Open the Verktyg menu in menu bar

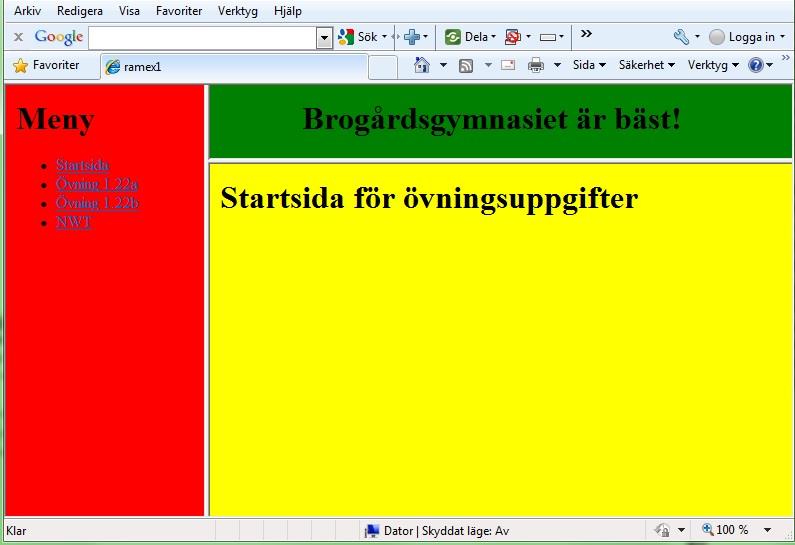click(238, 11)
